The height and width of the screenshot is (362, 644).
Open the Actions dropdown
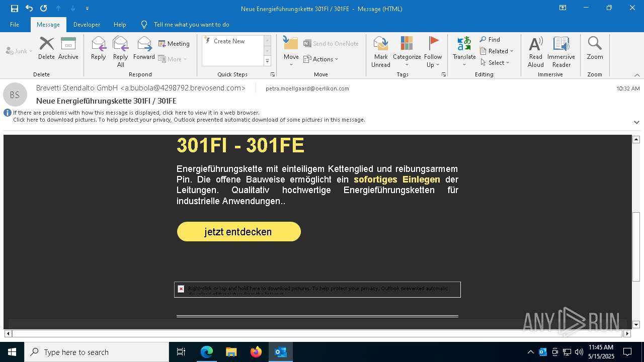[321, 59]
